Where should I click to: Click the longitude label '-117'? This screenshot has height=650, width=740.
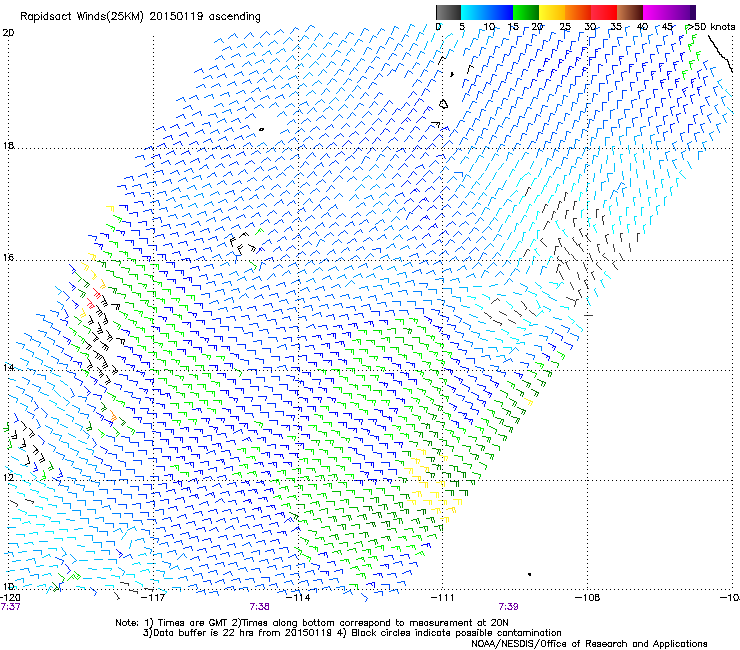[x=154, y=598]
